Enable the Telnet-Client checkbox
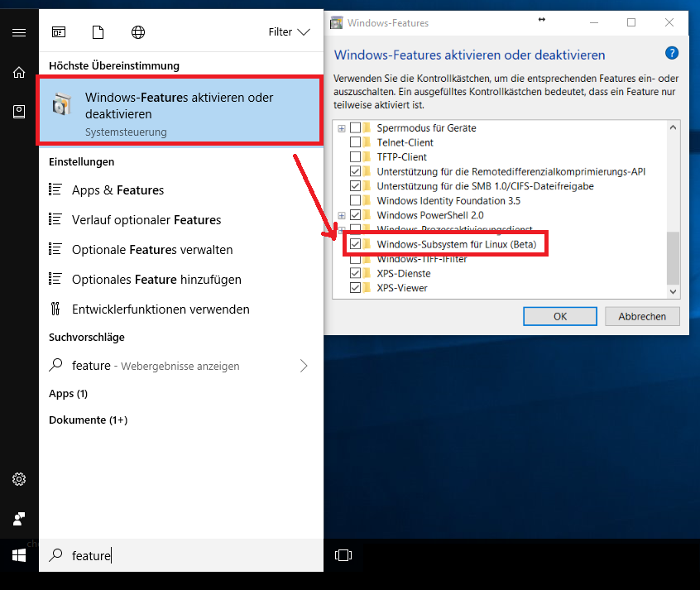 (x=356, y=142)
